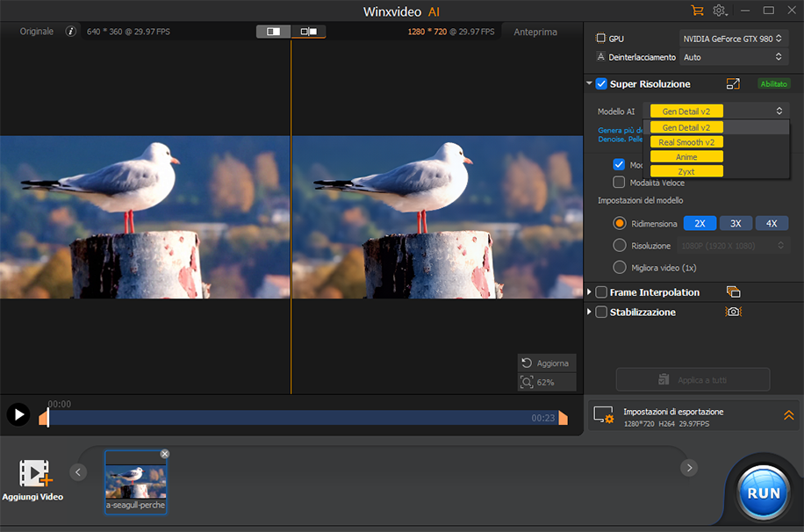Image resolution: width=804 pixels, height=532 pixels.
Task: Click the Applica a tutti button
Action: [x=693, y=379]
